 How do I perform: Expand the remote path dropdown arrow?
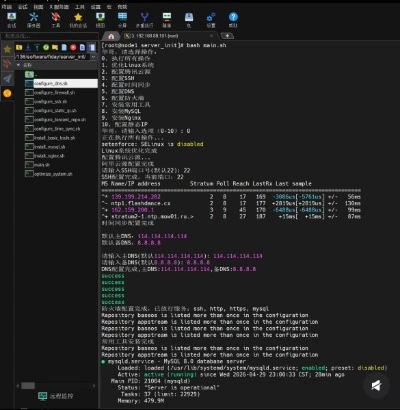point(94,57)
